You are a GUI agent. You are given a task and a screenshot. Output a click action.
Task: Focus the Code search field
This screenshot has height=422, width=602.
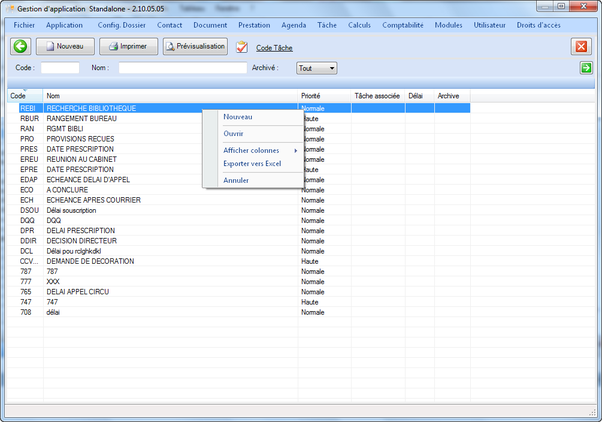click(x=60, y=68)
